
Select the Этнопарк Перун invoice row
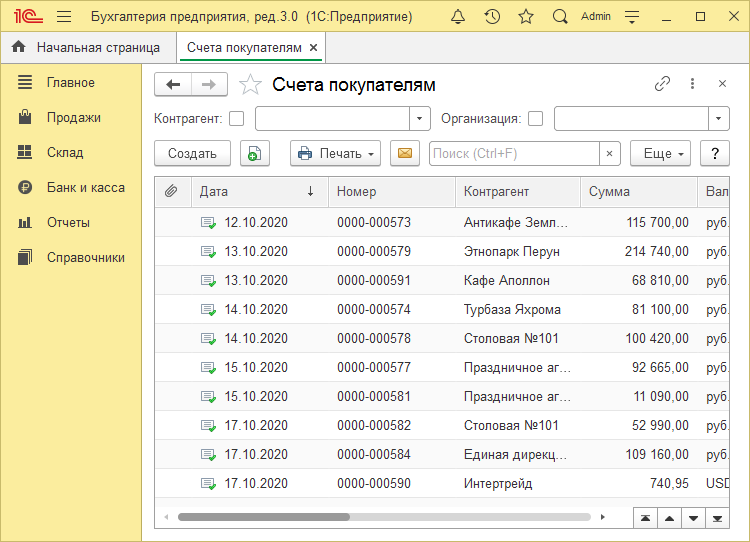click(442, 251)
